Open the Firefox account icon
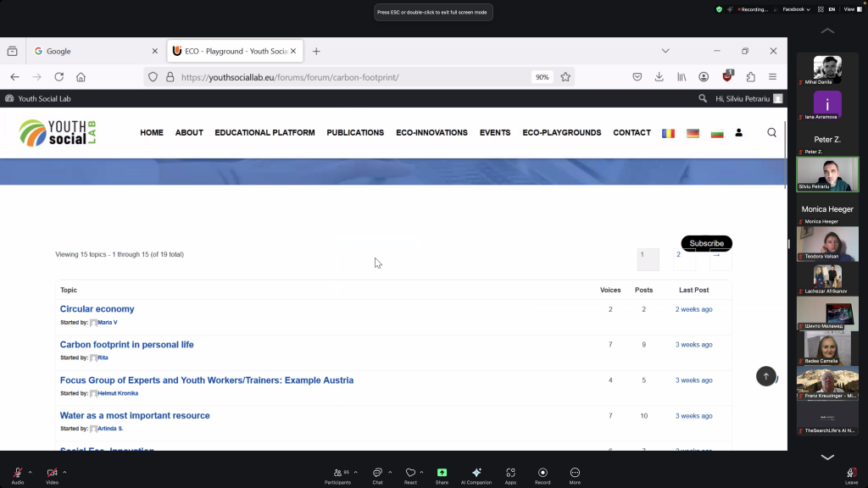Screen dimensions: 868x488 click(704, 77)
